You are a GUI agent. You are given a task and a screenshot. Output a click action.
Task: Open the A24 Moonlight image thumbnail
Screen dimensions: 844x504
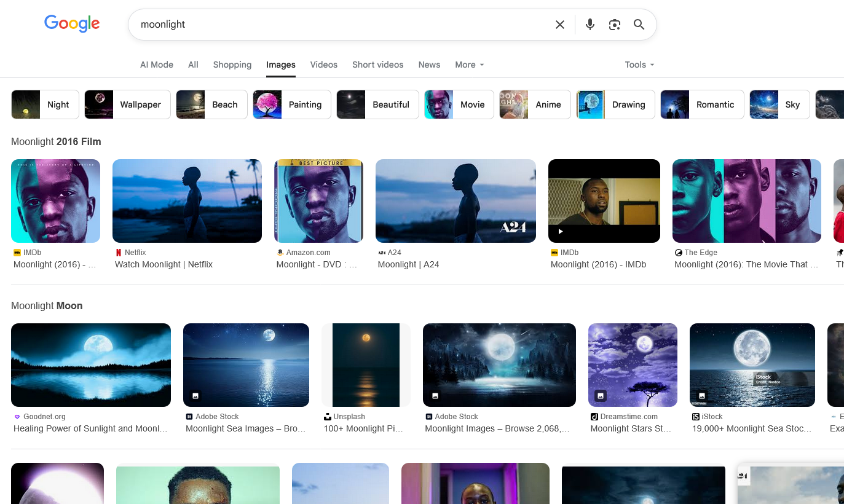point(456,201)
